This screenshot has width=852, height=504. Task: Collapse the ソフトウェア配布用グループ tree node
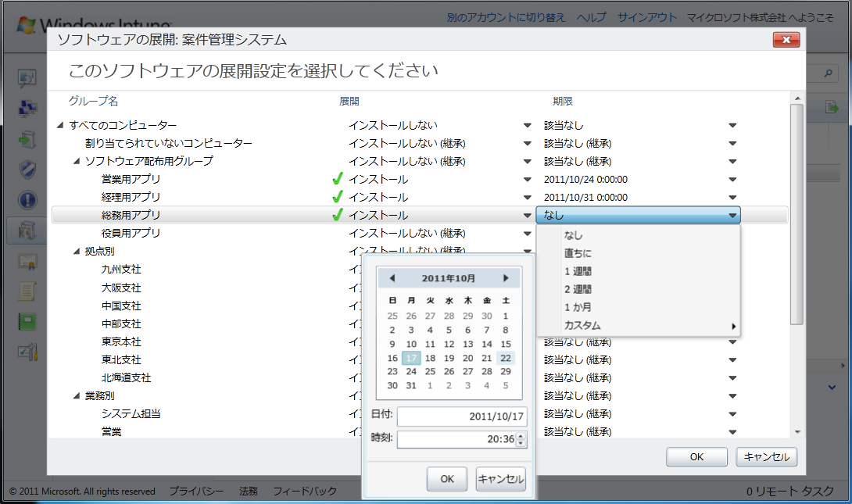coord(76,162)
